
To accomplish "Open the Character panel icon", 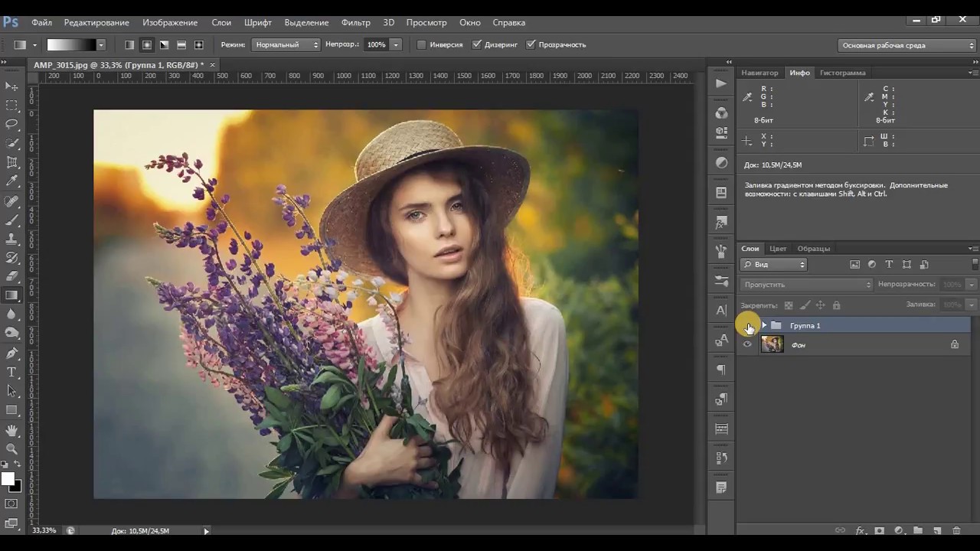I will [721, 311].
